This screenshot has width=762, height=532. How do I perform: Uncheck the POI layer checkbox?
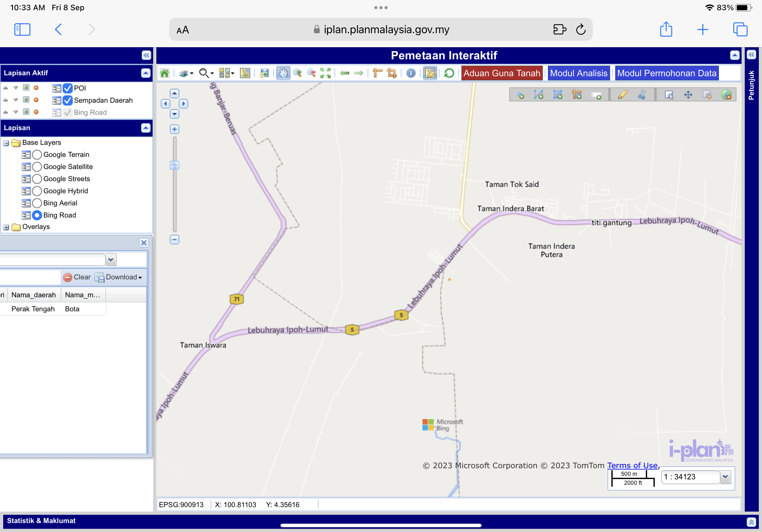68,88
